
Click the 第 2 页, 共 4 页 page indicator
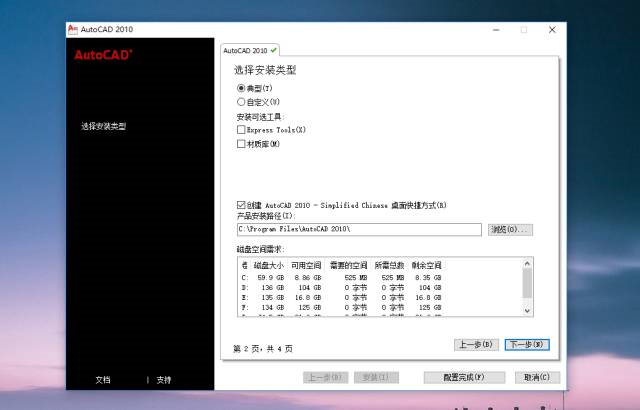(x=263, y=349)
